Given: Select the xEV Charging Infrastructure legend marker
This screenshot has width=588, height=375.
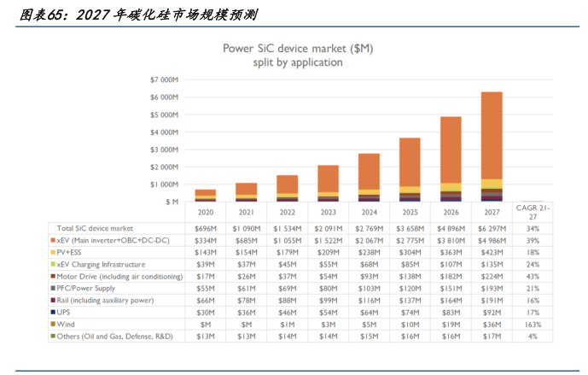Looking at the screenshot, I should coord(53,265).
